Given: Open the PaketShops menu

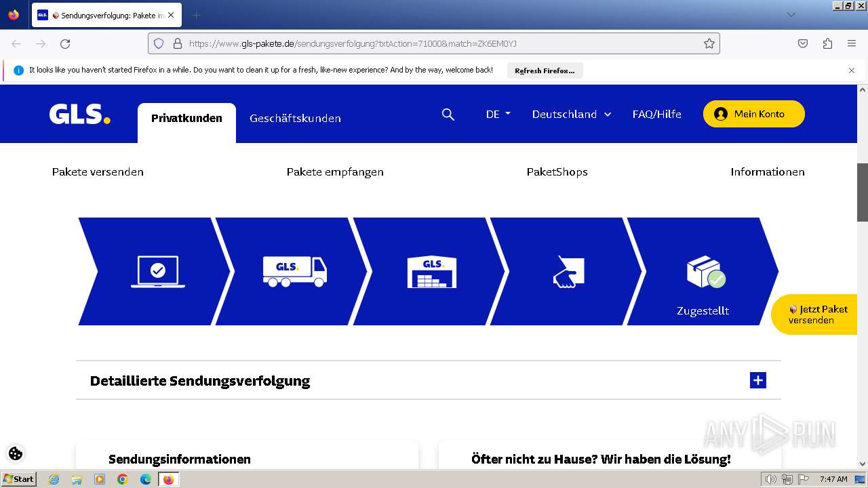Looking at the screenshot, I should click(x=557, y=172).
